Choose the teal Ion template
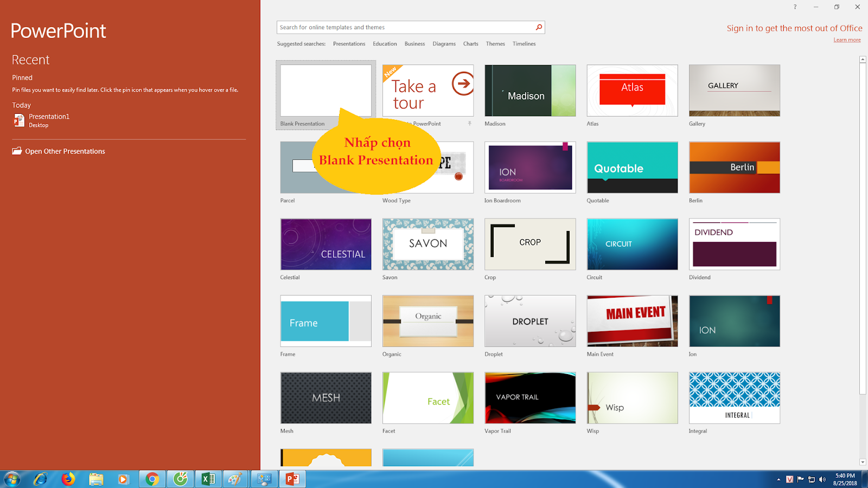Image resolution: width=868 pixels, height=488 pixels. click(735, 321)
